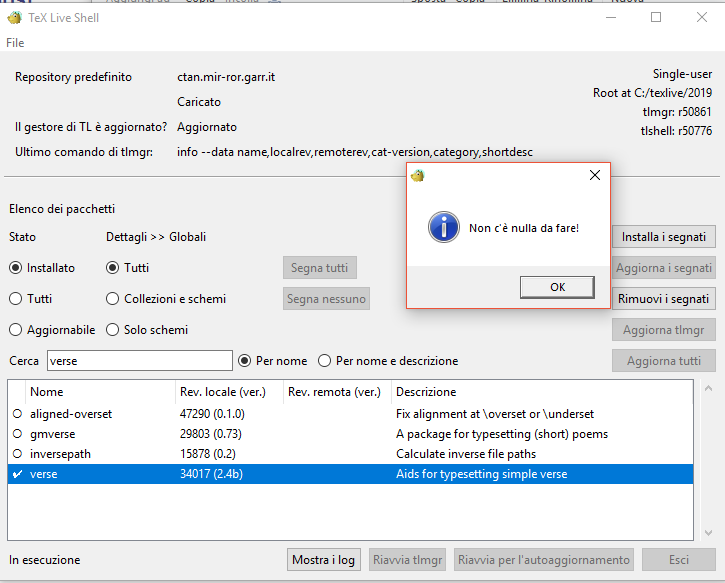Viewport: 725px width, 583px height.
Task: Toggle the mark circle for gmverse
Action: point(18,434)
